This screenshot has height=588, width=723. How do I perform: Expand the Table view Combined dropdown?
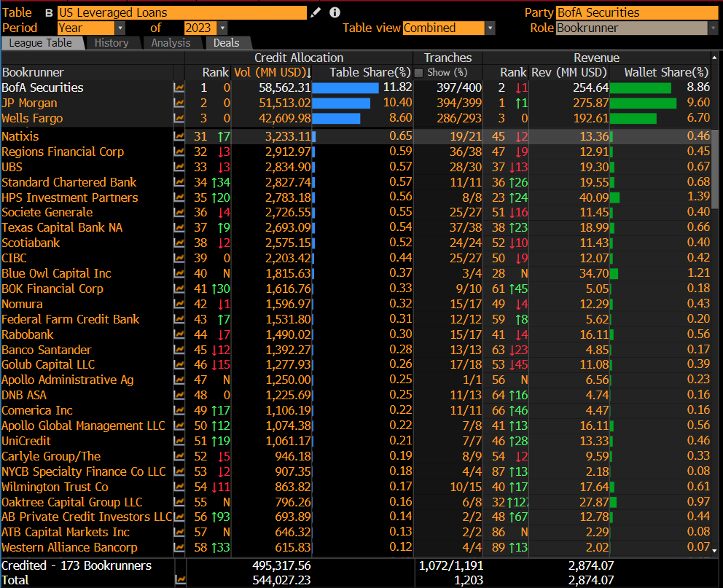490,28
